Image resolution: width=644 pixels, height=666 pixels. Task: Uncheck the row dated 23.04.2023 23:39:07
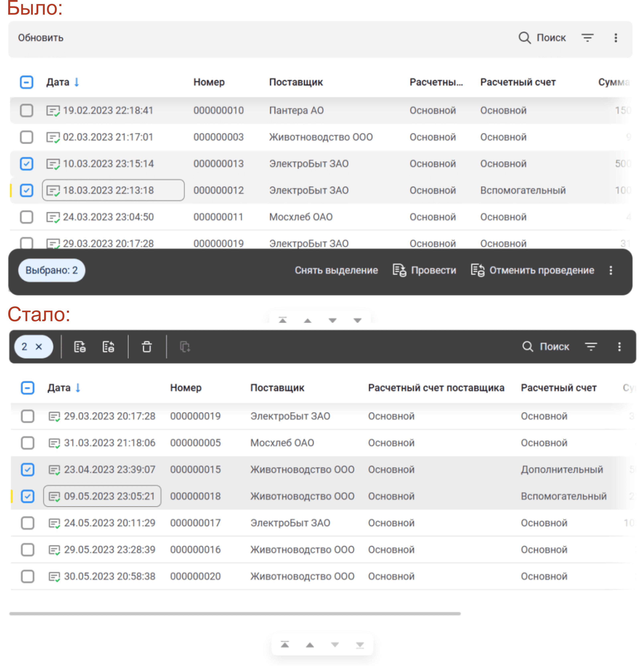[x=27, y=470]
